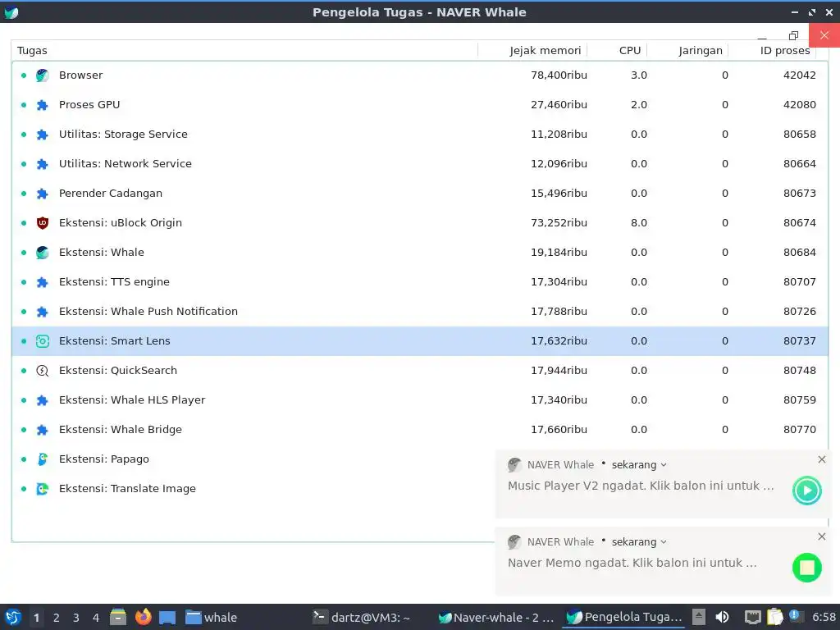The image size is (840, 630).
Task: Open the whale folder taskbar item
Action: click(x=211, y=617)
